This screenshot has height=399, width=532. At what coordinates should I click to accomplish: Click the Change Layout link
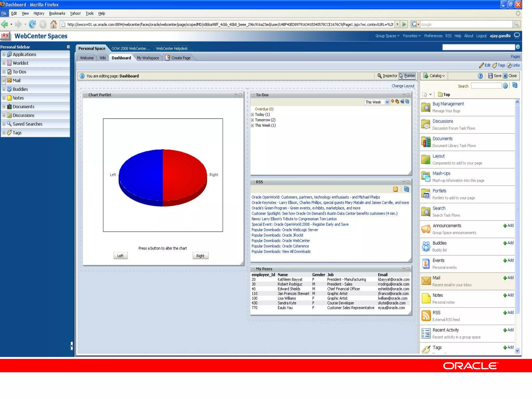(403, 86)
